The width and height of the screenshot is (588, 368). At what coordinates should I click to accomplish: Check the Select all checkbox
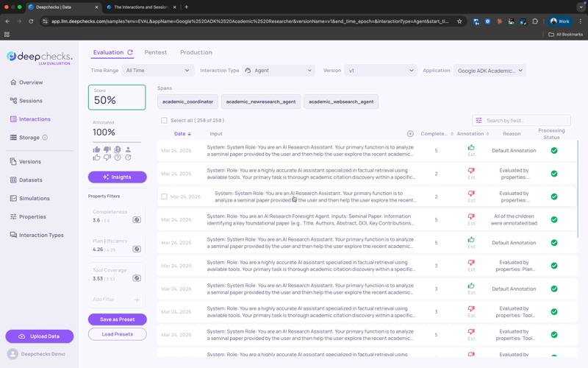(x=164, y=121)
